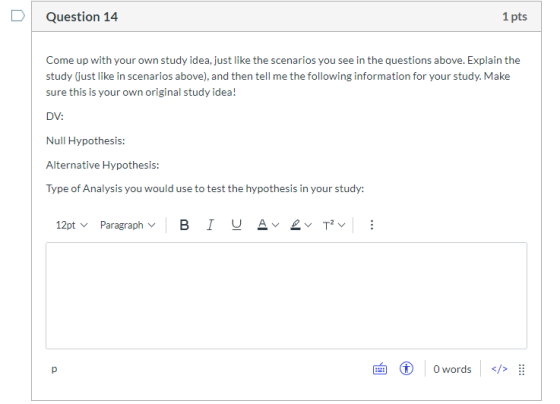Apply background highlight color icon
This screenshot has width=560, height=404.
[x=295, y=225]
